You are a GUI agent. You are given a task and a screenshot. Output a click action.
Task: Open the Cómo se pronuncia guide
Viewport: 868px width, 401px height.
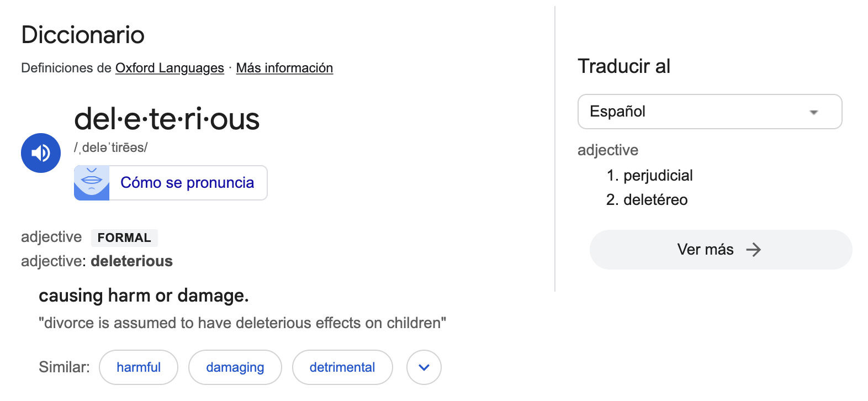pos(171,183)
